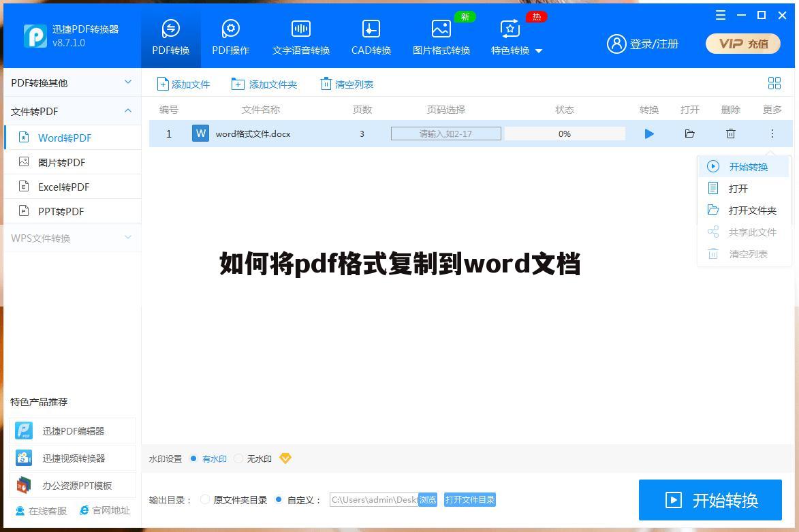This screenshot has width=799, height=532.
Task: Select Excel转PDF in sidebar
Action: [x=72, y=187]
